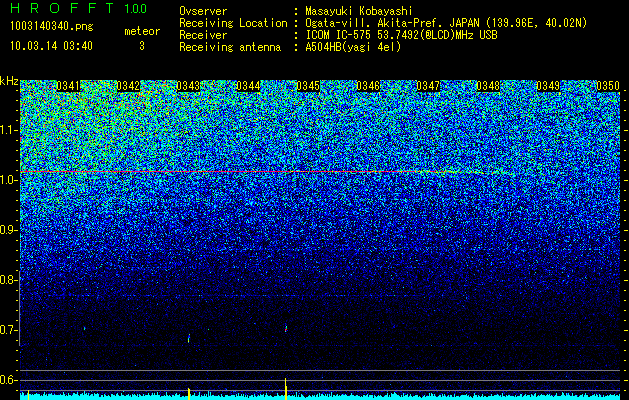Image resolution: width=629 pixels, height=400 pixels.
Task: Click the date text 10.03.14 03:40
Action: pyautogui.click(x=51, y=46)
